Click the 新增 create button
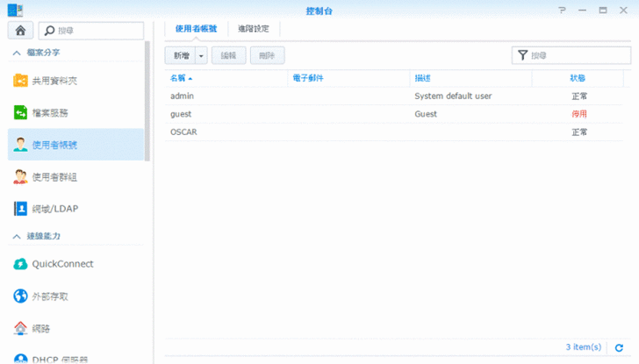The height and width of the screenshot is (364, 639). click(180, 56)
